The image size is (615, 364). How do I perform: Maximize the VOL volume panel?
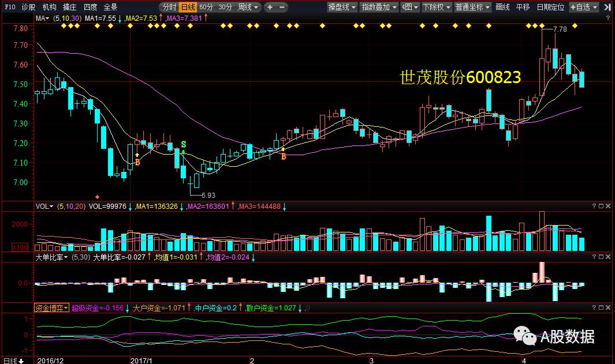(x=601, y=206)
